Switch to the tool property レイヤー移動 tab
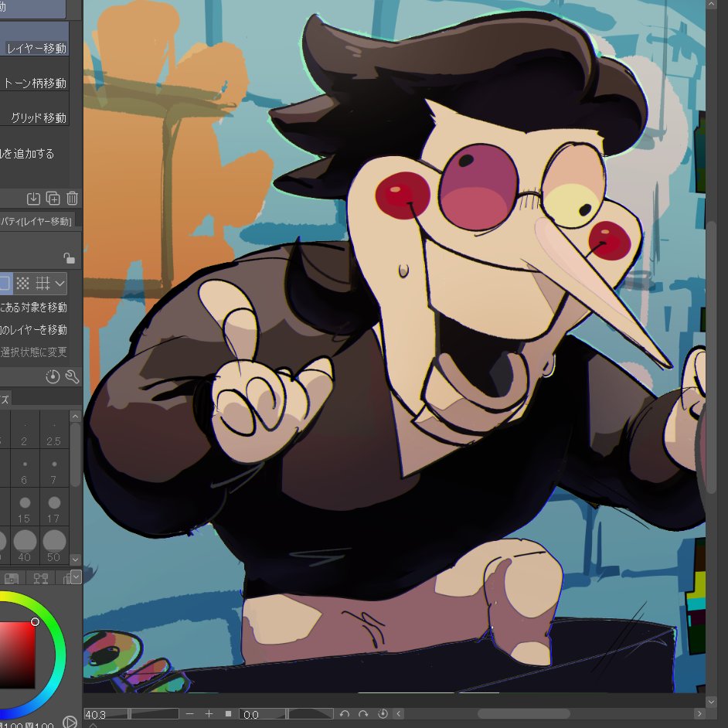 (x=36, y=221)
